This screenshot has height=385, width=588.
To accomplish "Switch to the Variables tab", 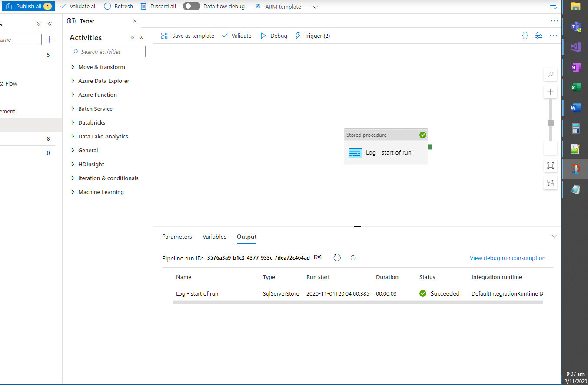I will [x=214, y=237].
